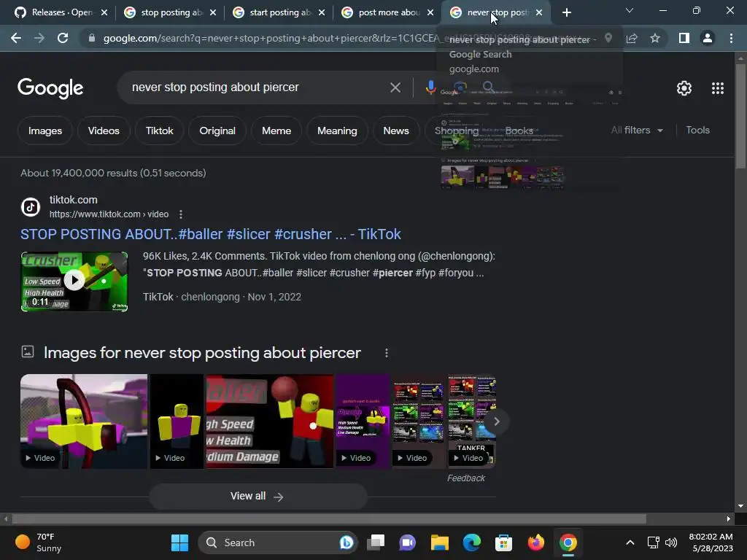Open the TANKER video thumbnail
Screen dimensions: 747x560
pyautogui.click(x=472, y=421)
